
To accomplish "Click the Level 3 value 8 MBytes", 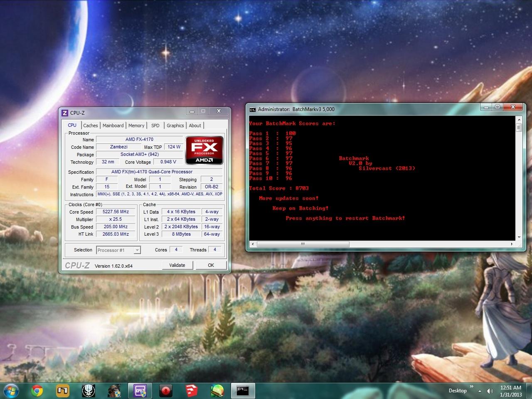I will (x=181, y=234).
